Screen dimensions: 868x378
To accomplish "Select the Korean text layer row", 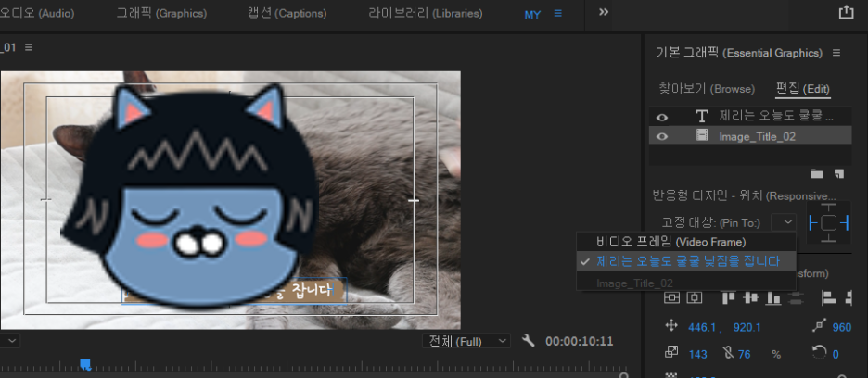I will tap(750, 116).
